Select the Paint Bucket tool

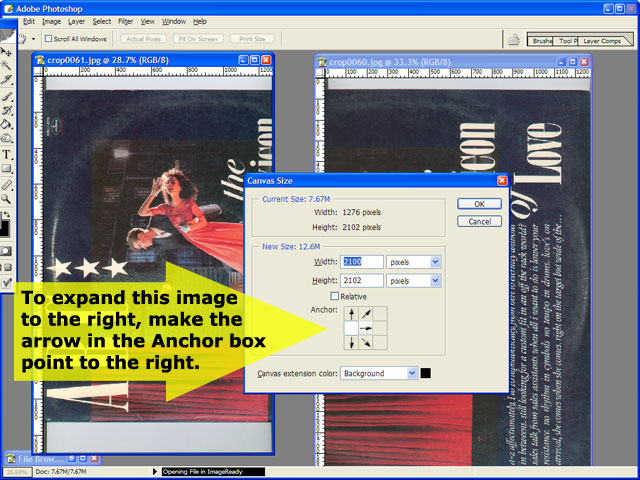click(6, 124)
